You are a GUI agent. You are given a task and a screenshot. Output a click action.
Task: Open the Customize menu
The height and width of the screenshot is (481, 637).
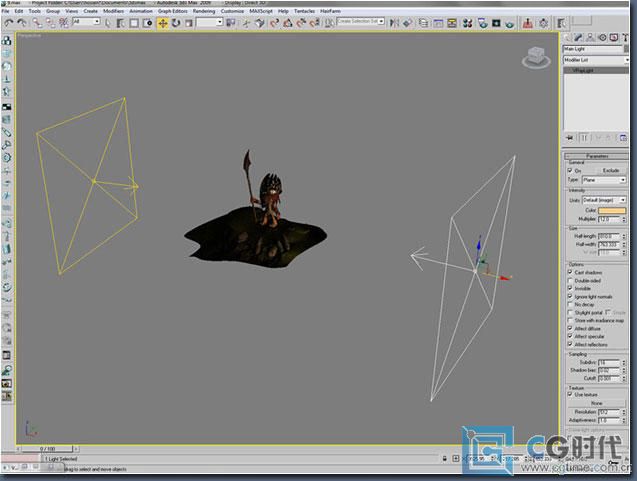pyautogui.click(x=232, y=11)
